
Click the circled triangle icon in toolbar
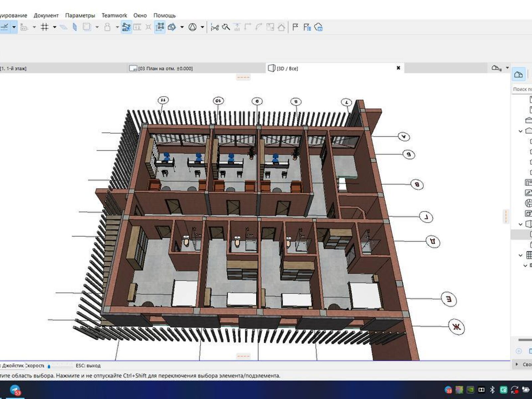pos(192,27)
